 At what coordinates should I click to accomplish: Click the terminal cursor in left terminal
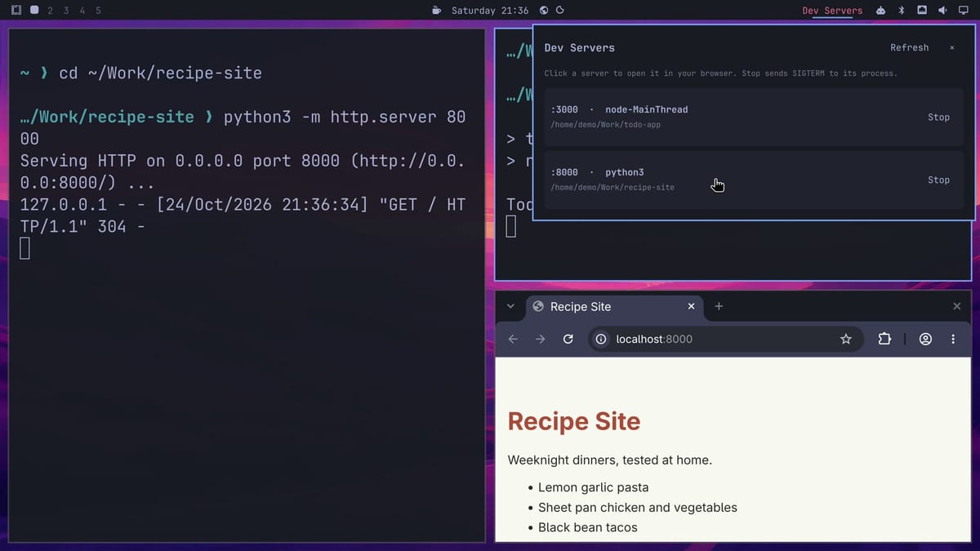pos(24,248)
